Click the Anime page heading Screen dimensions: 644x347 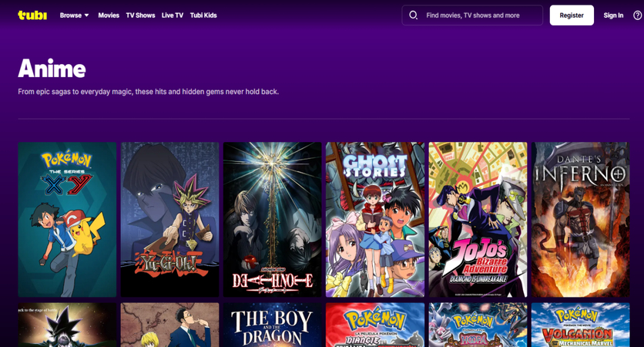pos(52,69)
